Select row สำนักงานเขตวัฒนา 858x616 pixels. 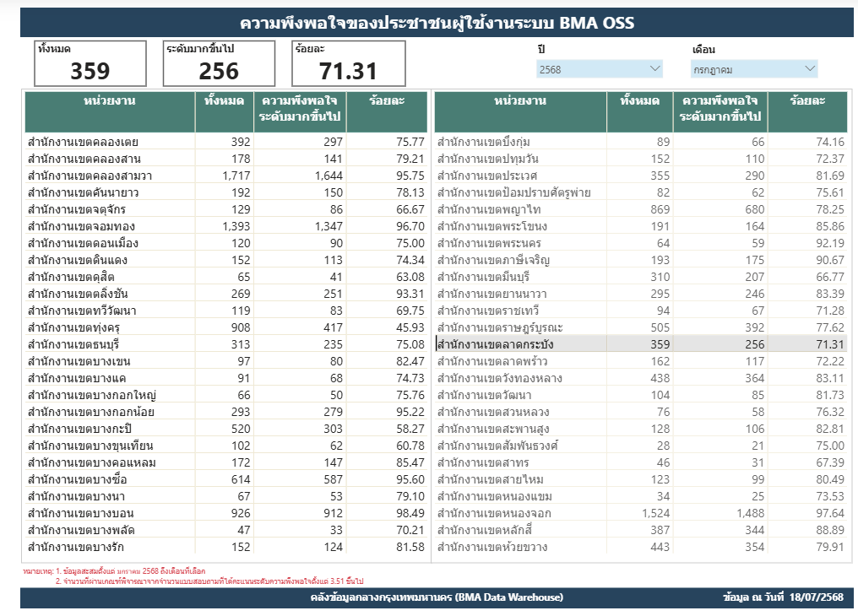(641, 395)
